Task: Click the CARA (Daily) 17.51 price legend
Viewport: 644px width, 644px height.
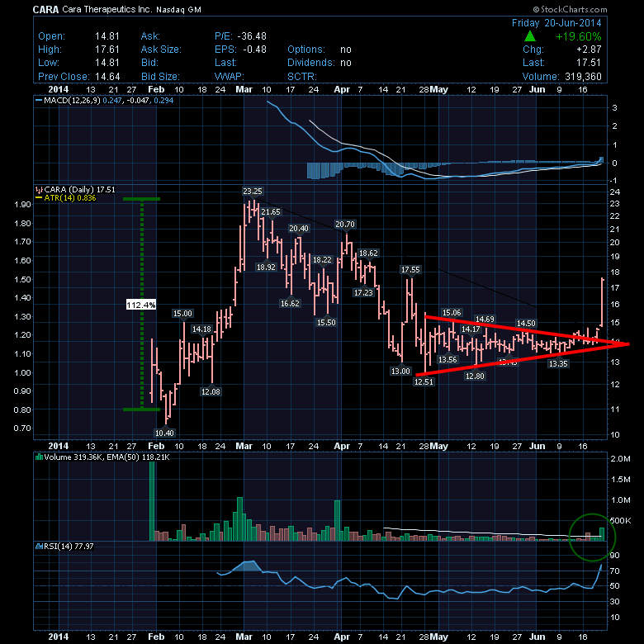Action: 76,189
